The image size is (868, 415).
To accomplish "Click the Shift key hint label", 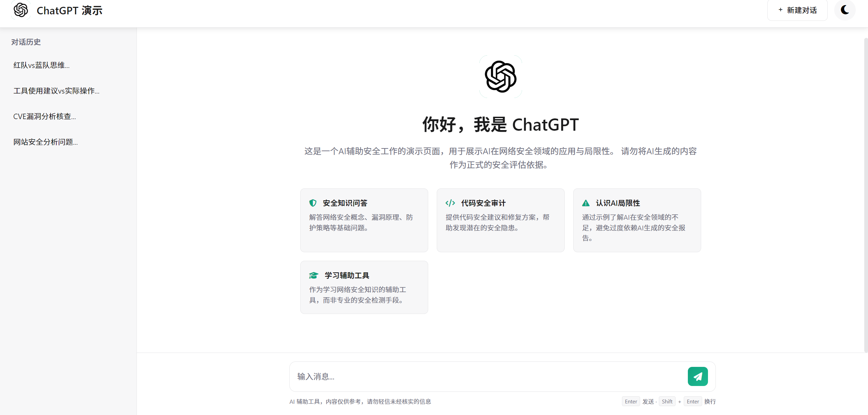I will (667, 402).
